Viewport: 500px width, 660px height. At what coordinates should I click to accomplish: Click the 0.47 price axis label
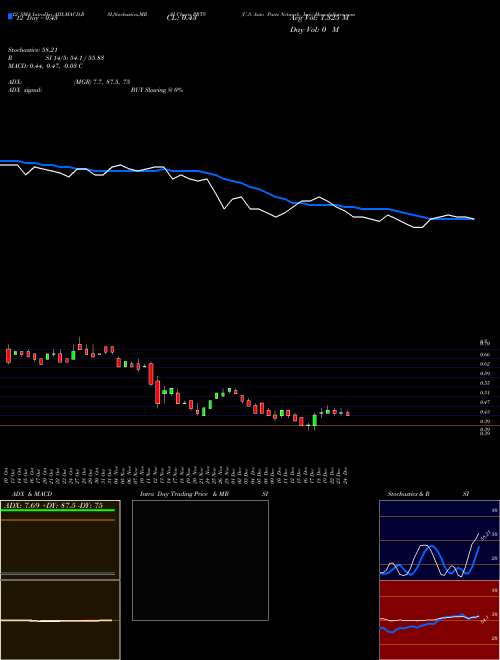[485, 402]
